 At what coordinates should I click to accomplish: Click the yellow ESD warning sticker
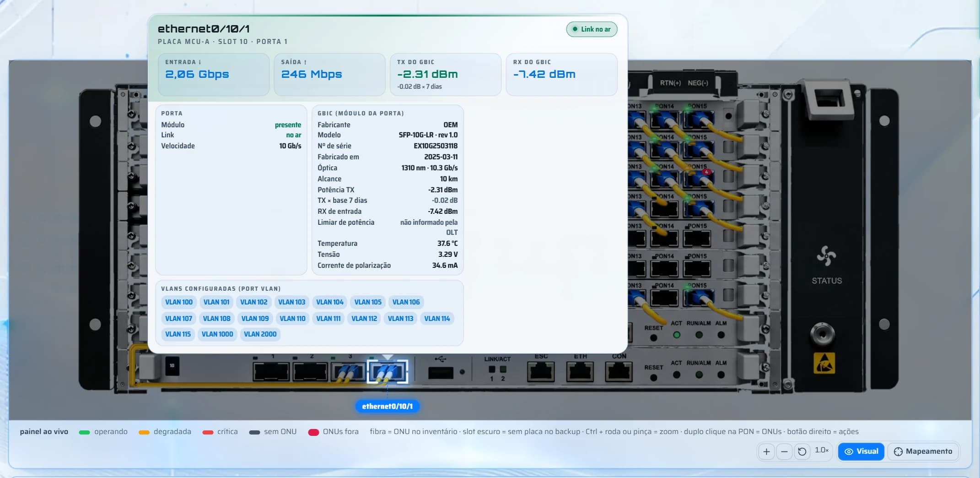click(824, 363)
